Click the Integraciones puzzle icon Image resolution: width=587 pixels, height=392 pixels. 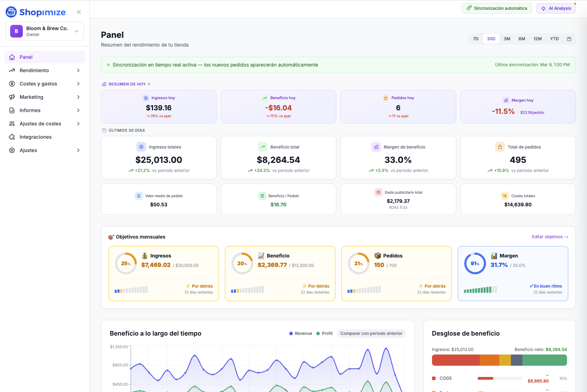tap(12, 137)
